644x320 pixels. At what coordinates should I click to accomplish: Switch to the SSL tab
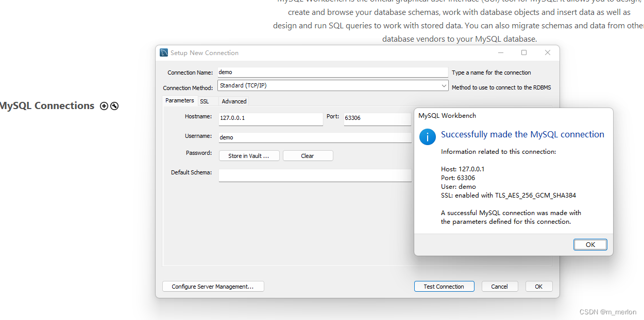[205, 101]
